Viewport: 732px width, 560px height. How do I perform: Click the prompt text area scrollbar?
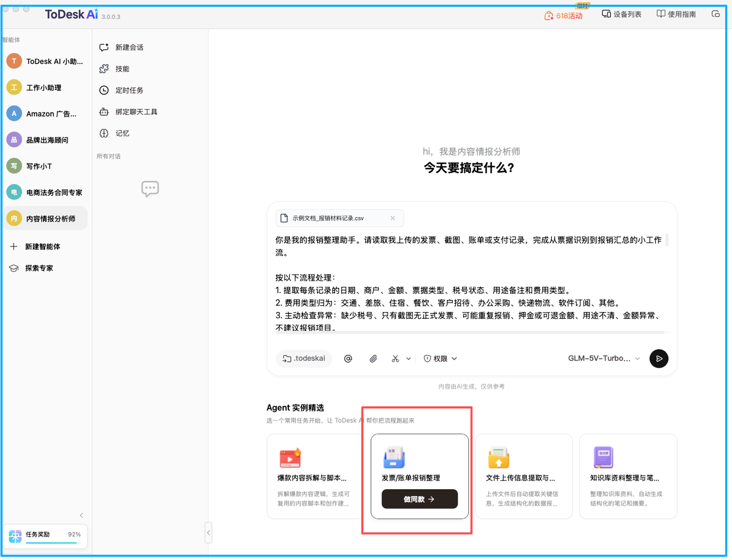pyautogui.click(x=667, y=240)
